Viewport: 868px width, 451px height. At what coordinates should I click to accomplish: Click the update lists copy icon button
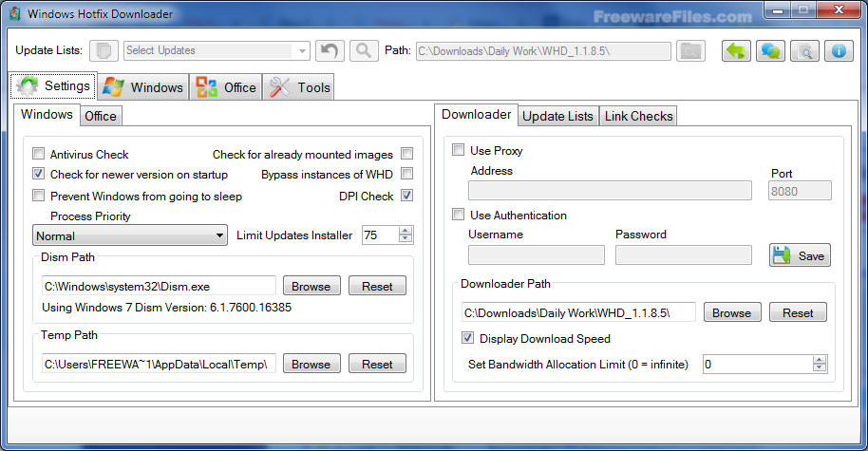pos(104,51)
